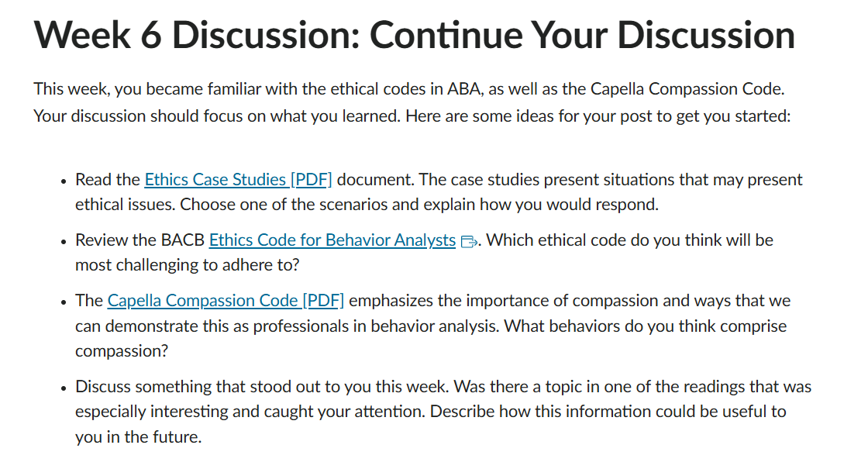Click bullet marker before "Discuss something that stood"

click(x=64, y=388)
